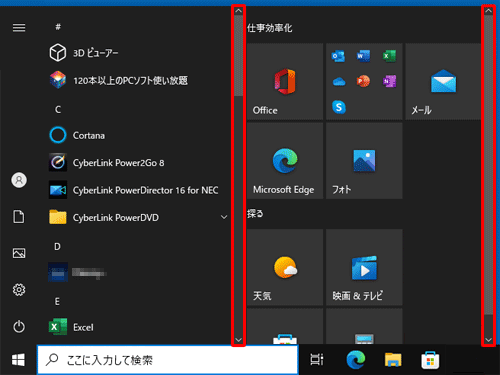The height and width of the screenshot is (375, 500).
Task: Open the フォト tile
Action: coord(364,161)
